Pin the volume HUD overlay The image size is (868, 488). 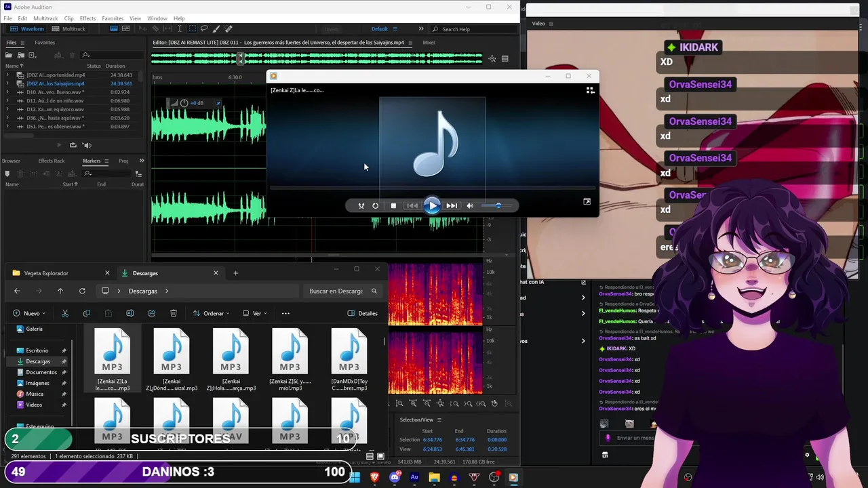click(218, 103)
